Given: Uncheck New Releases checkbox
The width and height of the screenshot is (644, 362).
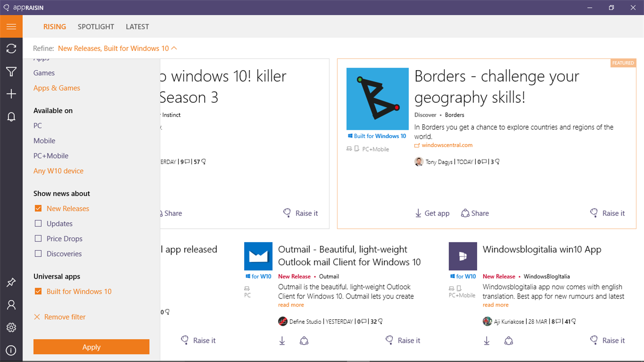Looking at the screenshot, I should coord(38,208).
